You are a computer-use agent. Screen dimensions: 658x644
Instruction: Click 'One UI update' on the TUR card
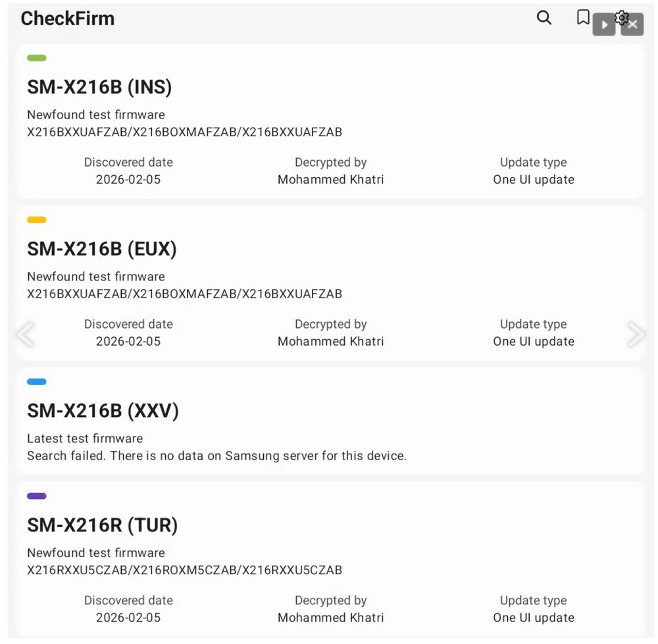point(533,618)
